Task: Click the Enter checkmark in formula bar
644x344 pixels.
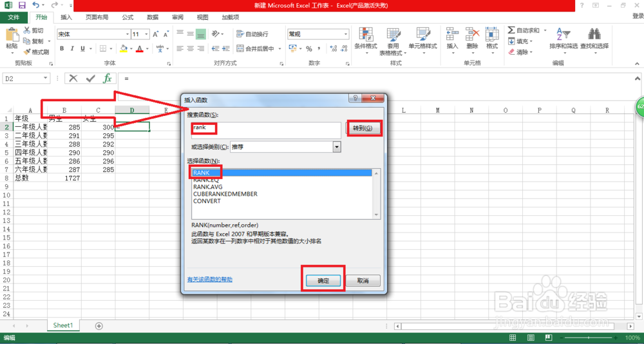Action: click(x=90, y=78)
